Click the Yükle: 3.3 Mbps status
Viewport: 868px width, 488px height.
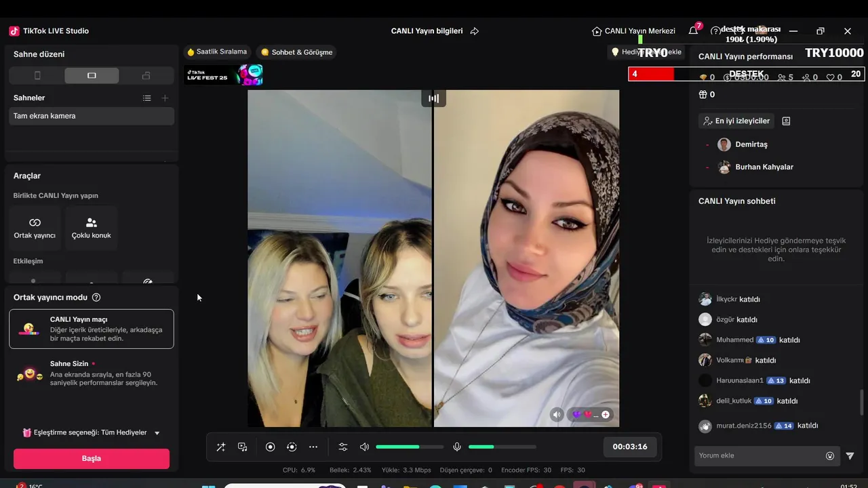pyautogui.click(x=406, y=470)
